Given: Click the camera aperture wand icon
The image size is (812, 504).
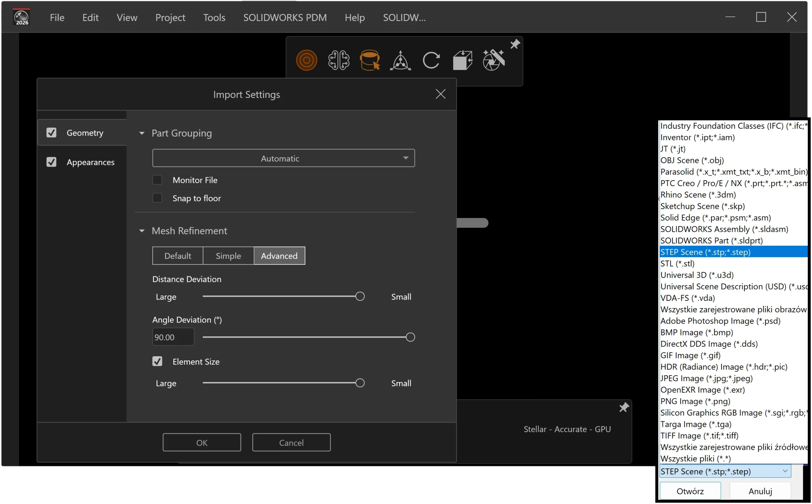Looking at the screenshot, I should coord(494,60).
